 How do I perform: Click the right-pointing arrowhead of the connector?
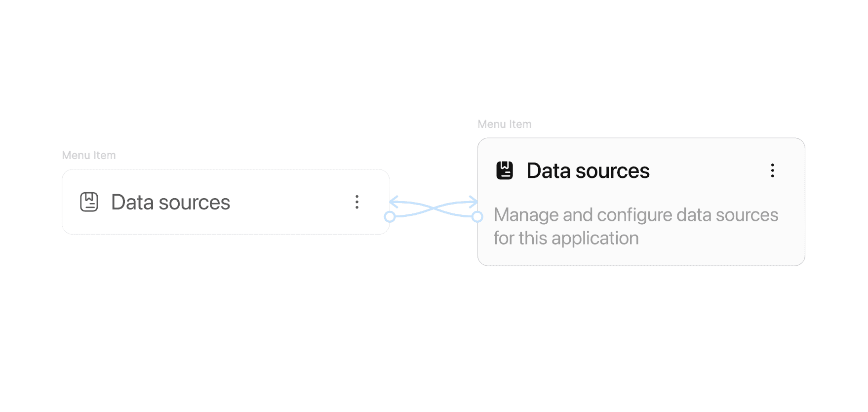[x=474, y=202]
